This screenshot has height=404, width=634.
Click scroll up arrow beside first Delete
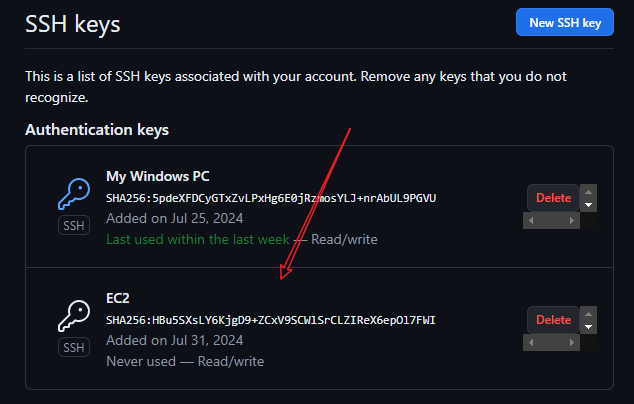click(589, 191)
